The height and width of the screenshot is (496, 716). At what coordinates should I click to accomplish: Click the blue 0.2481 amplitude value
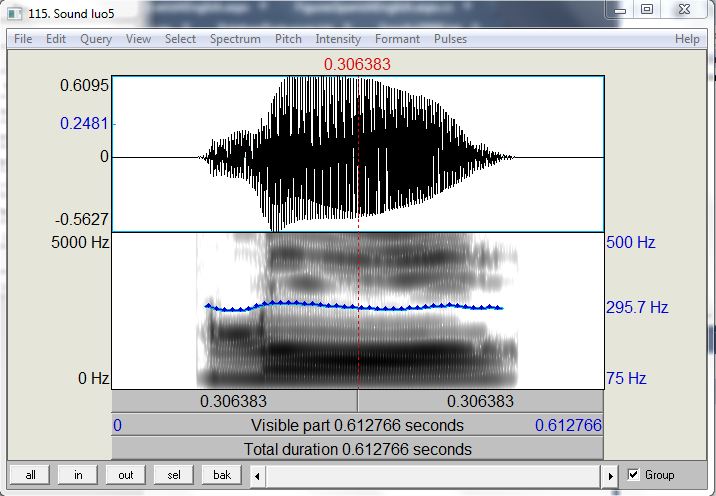[x=84, y=123]
